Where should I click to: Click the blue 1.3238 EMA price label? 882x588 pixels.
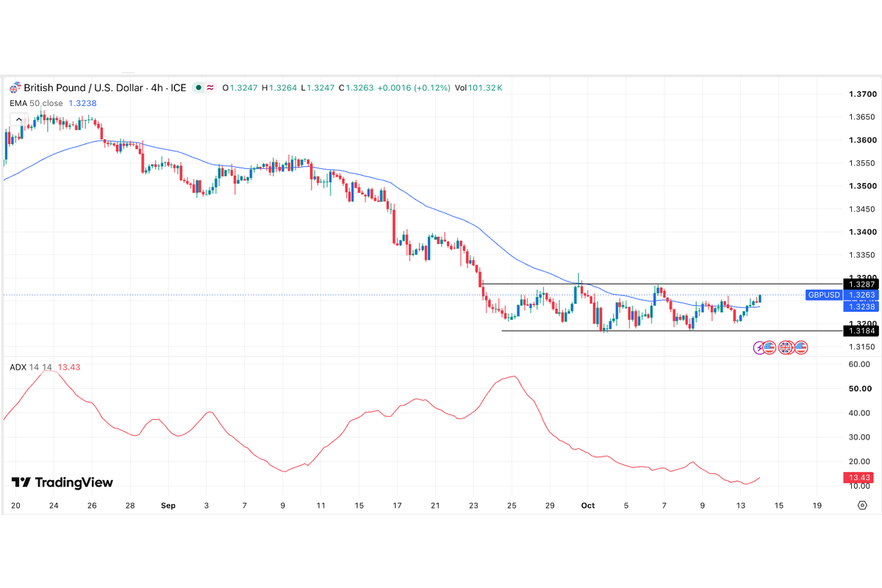pyautogui.click(x=861, y=306)
